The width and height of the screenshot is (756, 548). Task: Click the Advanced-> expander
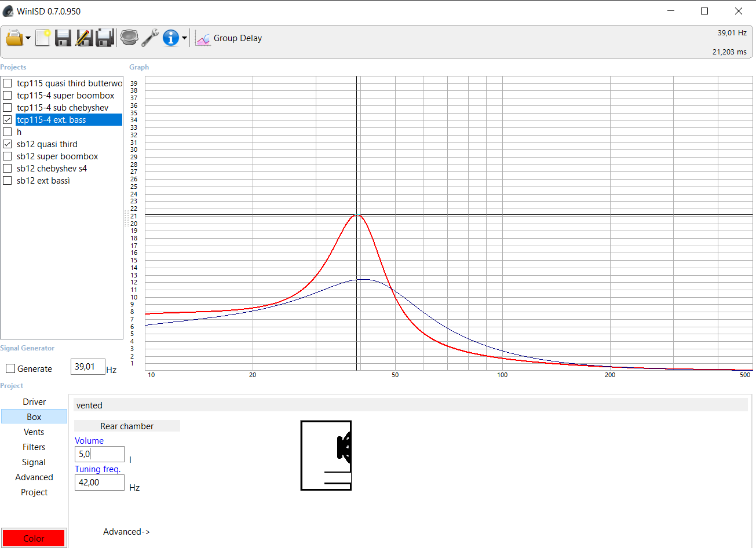coord(126,532)
